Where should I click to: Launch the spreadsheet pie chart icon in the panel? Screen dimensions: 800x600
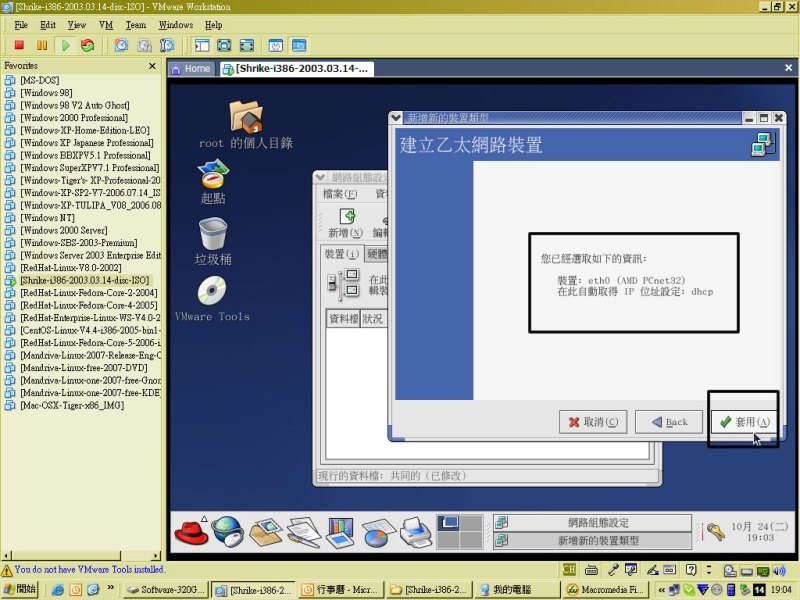379,533
